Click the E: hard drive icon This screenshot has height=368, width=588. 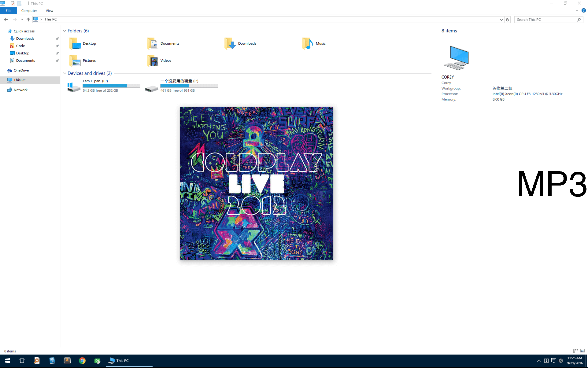click(151, 89)
